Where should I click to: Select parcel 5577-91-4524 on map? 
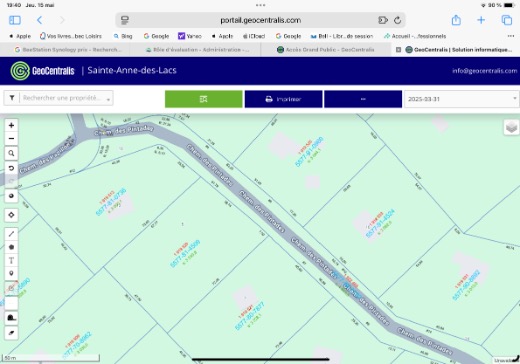click(380, 223)
